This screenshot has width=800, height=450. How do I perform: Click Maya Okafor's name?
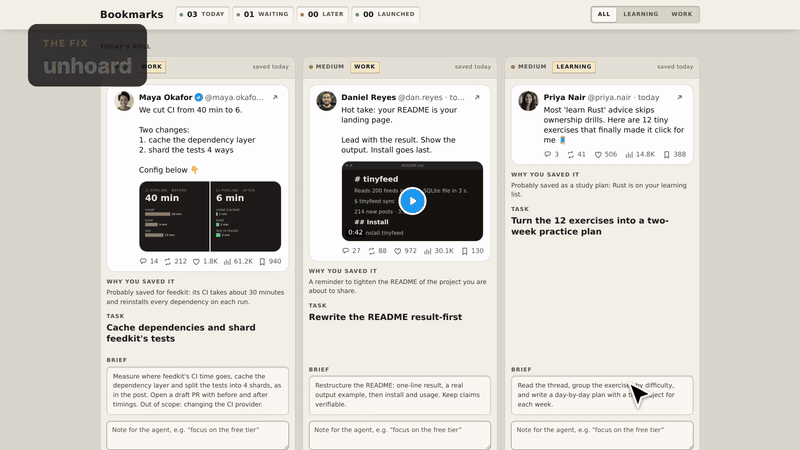[x=165, y=97]
